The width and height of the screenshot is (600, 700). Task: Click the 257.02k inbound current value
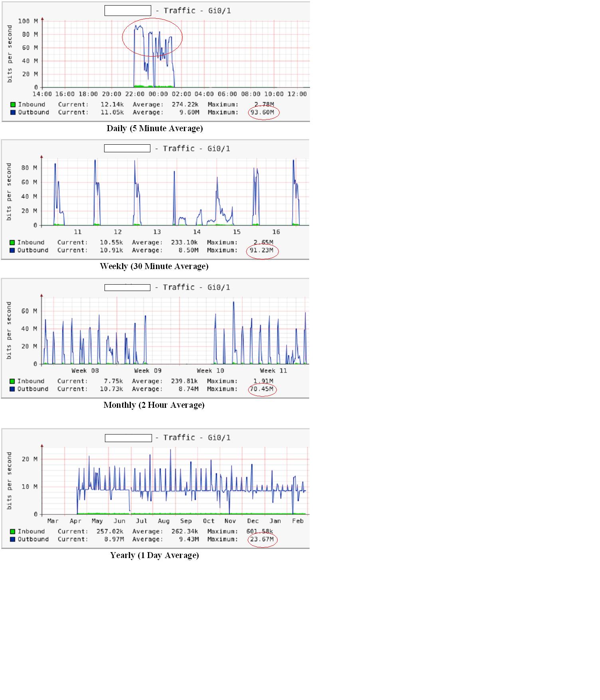point(110,532)
